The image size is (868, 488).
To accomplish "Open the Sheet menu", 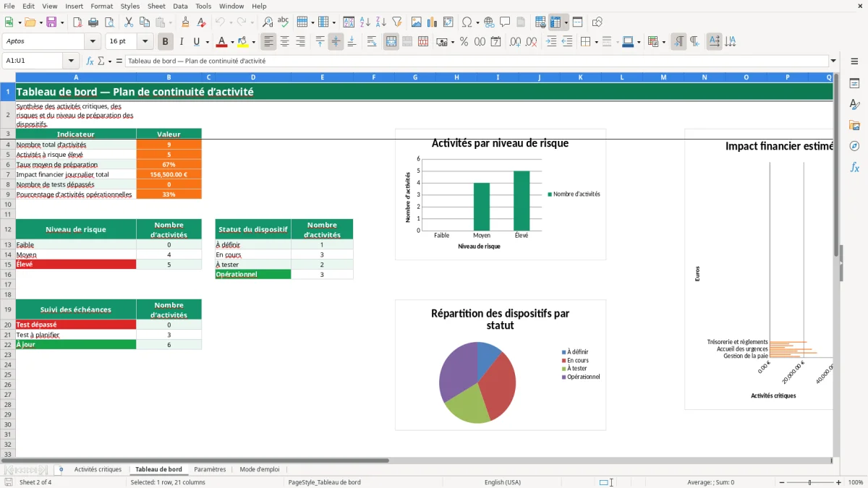I will [x=156, y=6].
